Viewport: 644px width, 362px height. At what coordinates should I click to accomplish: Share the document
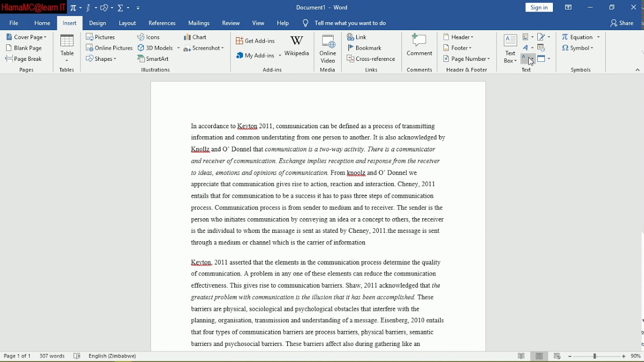pyautogui.click(x=622, y=23)
